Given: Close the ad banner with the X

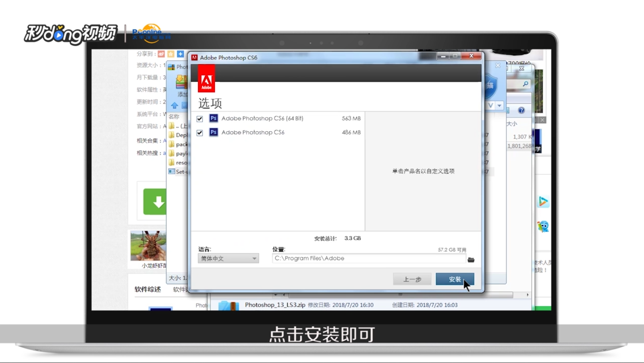Looking at the screenshot, I should click(542, 120).
